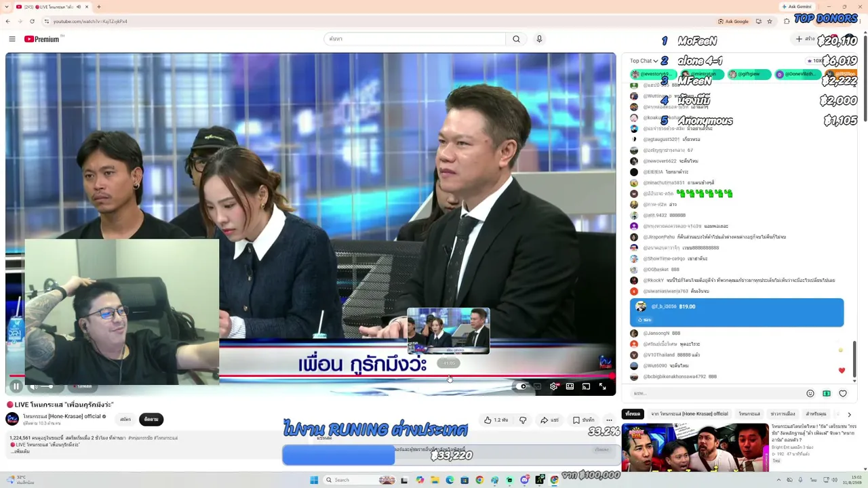Open Chrome extensions puzzle icon
Screen dimensions: 868x488
786,21
